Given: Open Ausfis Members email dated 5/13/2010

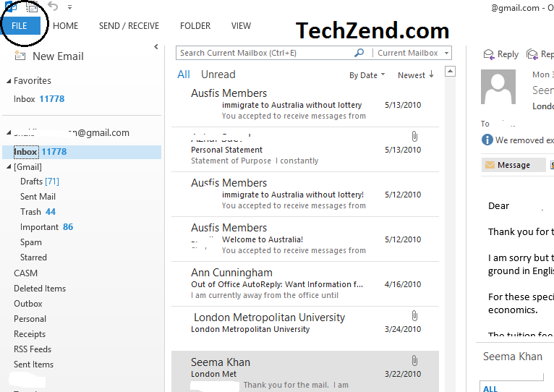Looking at the screenshot, I should [305, 104].
